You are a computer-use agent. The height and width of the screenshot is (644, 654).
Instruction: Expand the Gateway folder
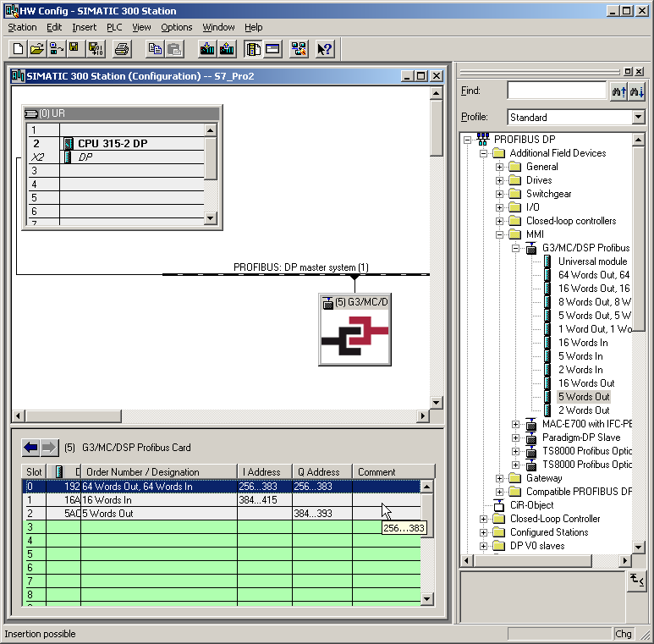[x=499, y=478]
